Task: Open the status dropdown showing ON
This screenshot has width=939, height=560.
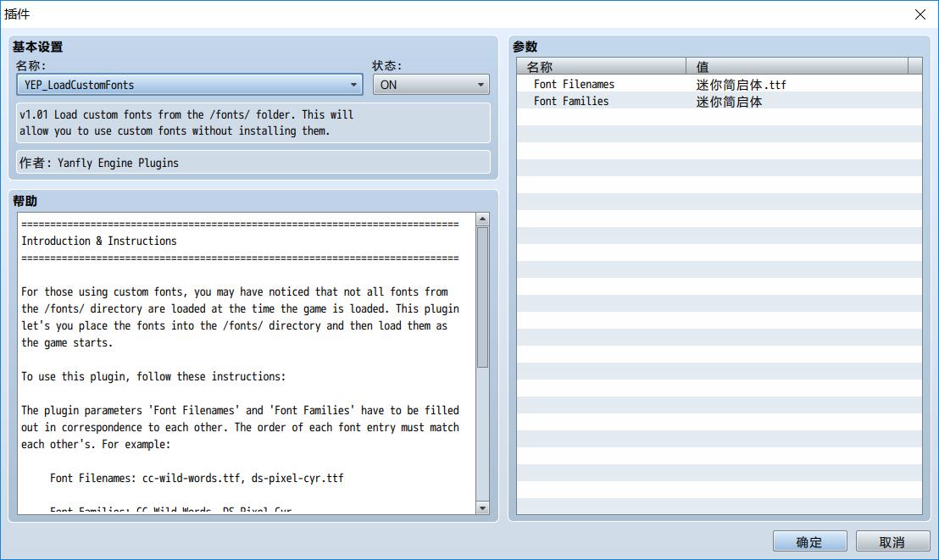Action: coord(431,85)
